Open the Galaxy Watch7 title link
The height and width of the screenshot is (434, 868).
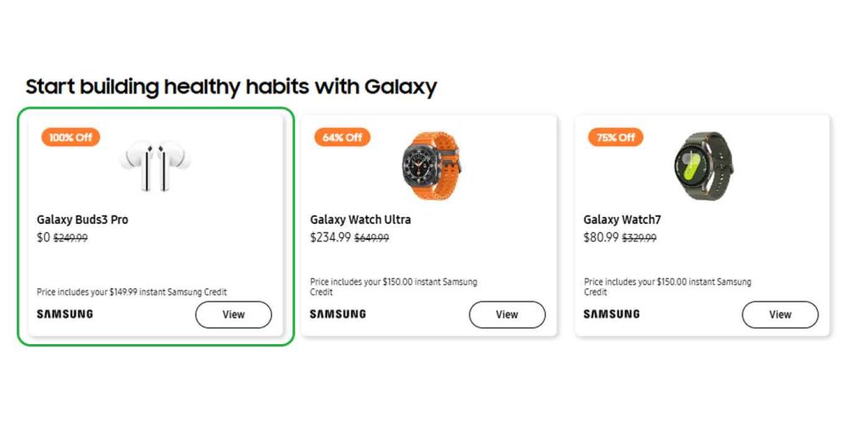622,220
